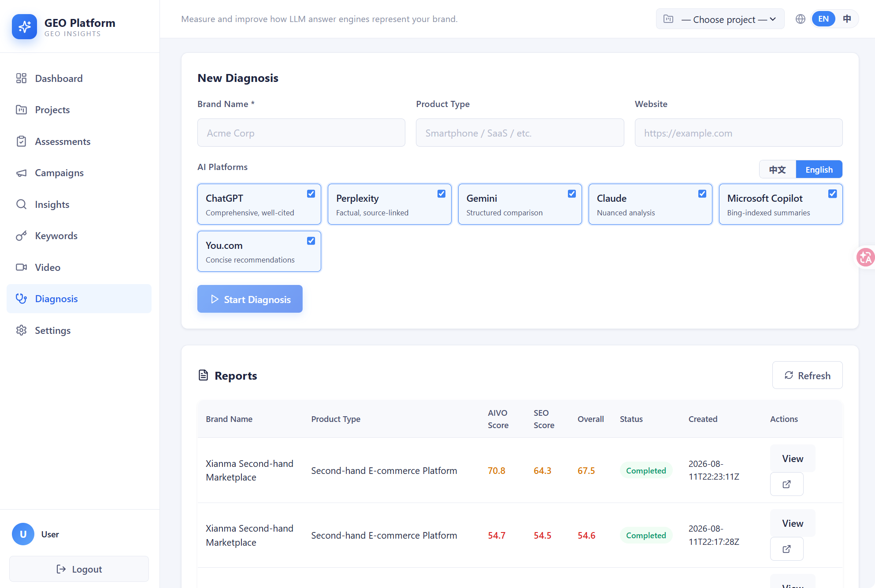
Task: Focus the Website URL input field
Action: click(738, 133)
